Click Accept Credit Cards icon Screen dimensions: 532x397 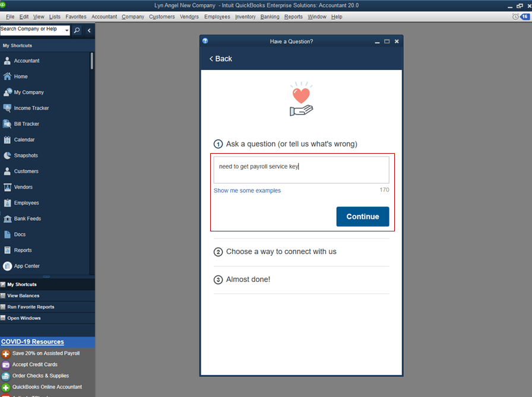[x=6, y=365]
